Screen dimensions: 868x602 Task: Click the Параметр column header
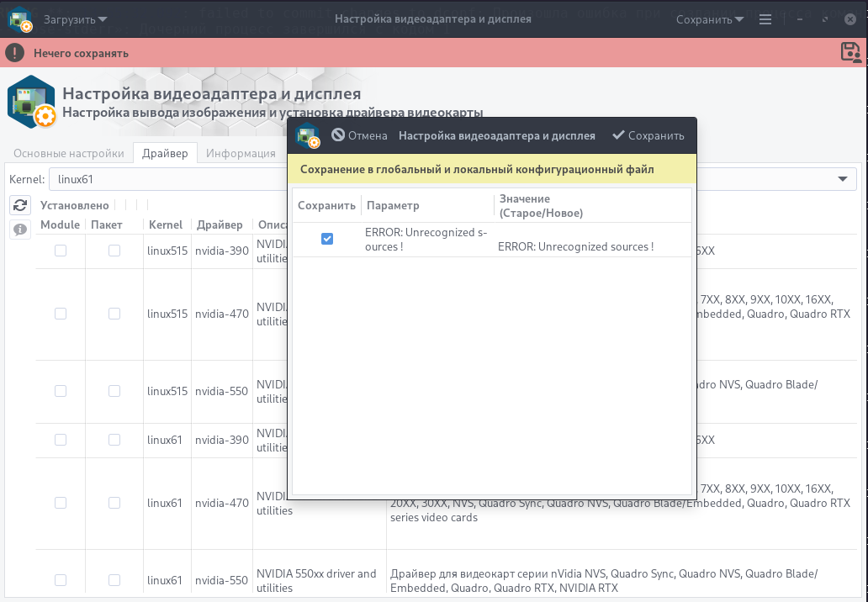(x=393, y=205)
